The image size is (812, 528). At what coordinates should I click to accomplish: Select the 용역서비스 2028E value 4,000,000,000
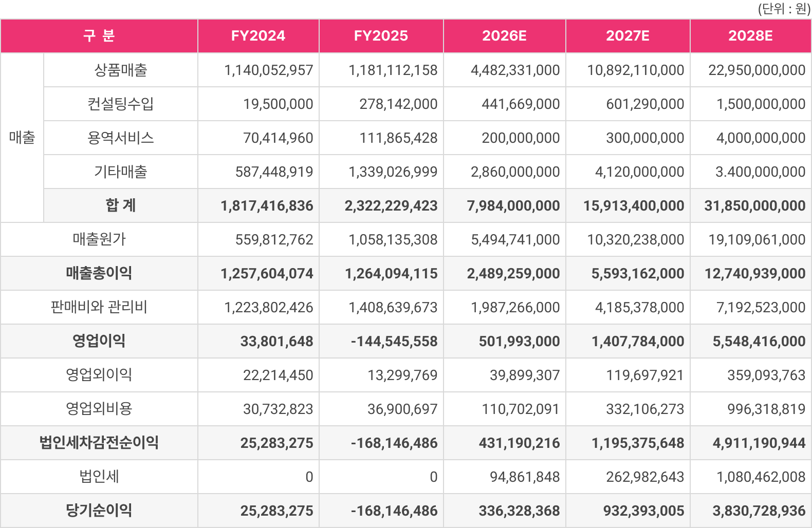761,138
